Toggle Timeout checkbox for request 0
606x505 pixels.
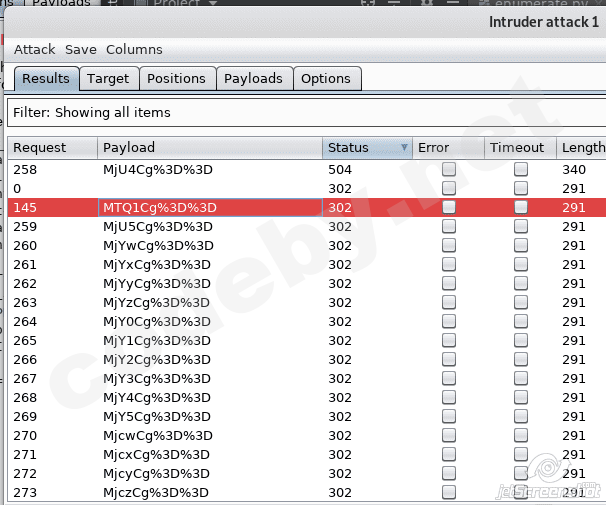pos(521,188)
